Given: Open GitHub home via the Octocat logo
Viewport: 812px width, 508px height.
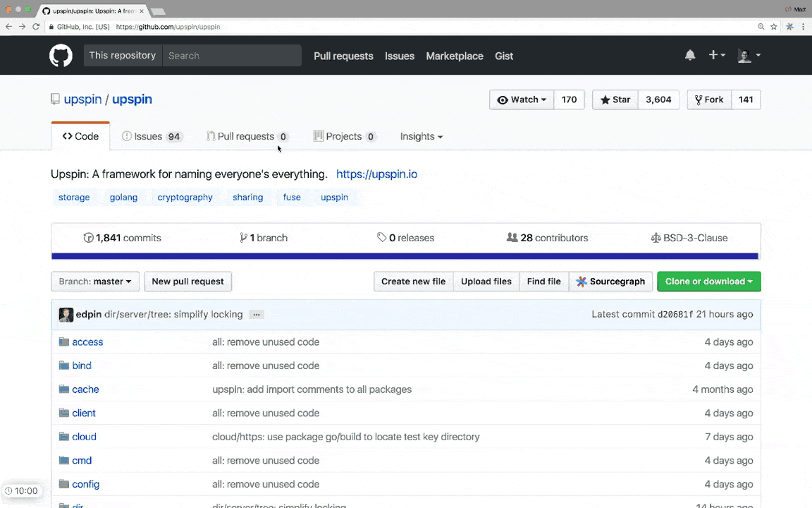Looking at the screenshot, I should 61,55.
